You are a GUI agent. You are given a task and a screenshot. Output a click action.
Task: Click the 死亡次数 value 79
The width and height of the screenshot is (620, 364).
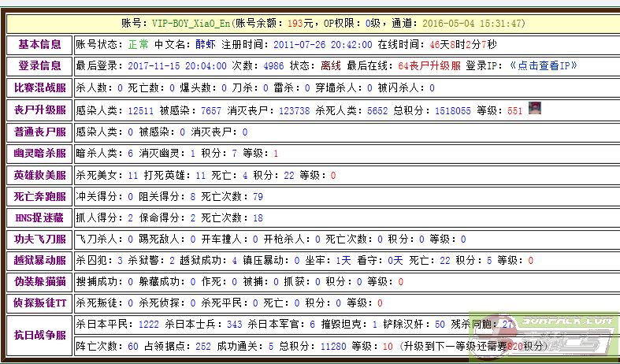pos(258,197)
